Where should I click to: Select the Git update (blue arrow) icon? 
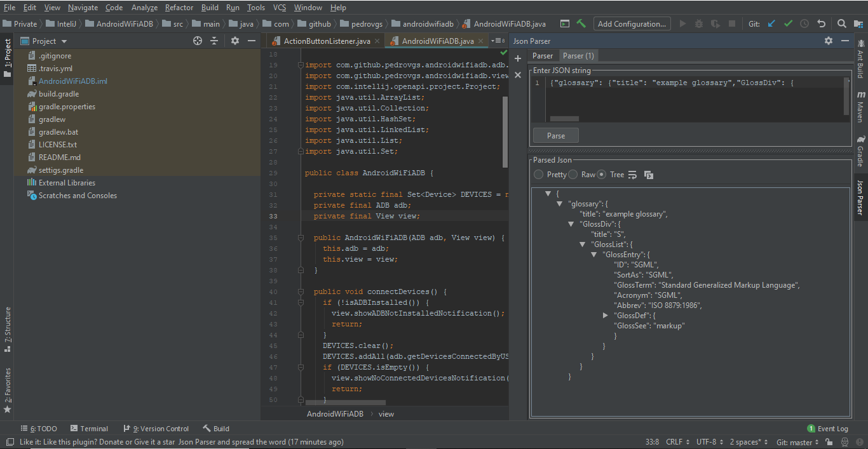tap(771, 23)
